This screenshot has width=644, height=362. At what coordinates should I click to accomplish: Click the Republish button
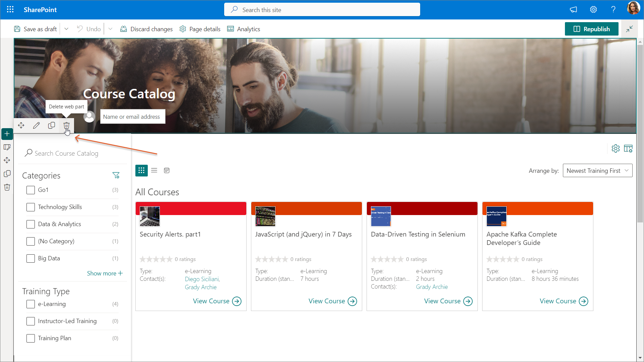(591, 29)
